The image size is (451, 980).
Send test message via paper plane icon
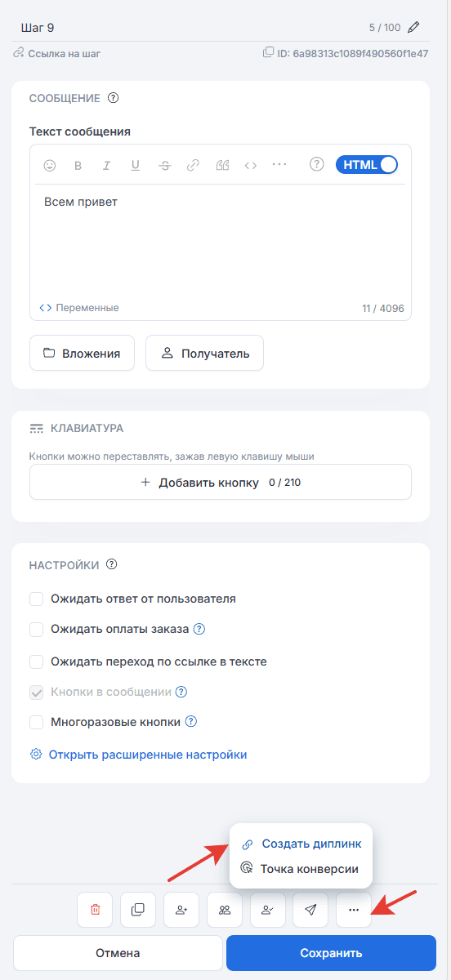(x=310, y=910)
